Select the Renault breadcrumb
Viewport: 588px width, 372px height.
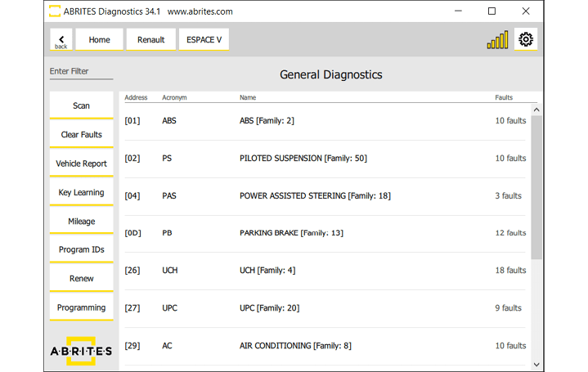click(150, 40)
